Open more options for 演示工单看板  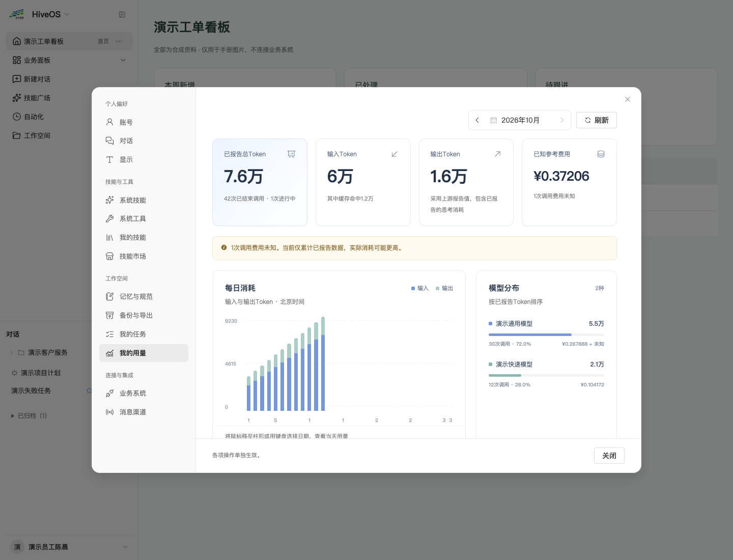tap(119, 41)
